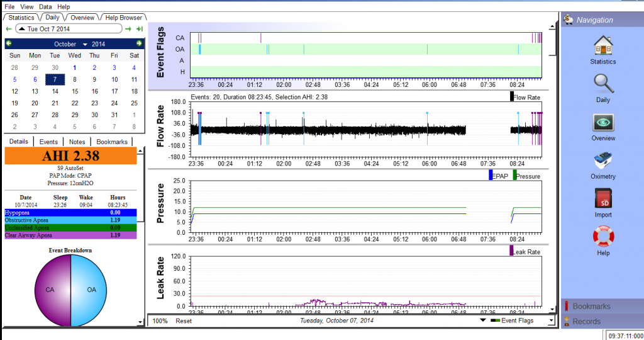Screen dimensions: 644x340
Task: Click the blue EPAP legend swatch
Action: pyautogui.click(x=491, y=176)
